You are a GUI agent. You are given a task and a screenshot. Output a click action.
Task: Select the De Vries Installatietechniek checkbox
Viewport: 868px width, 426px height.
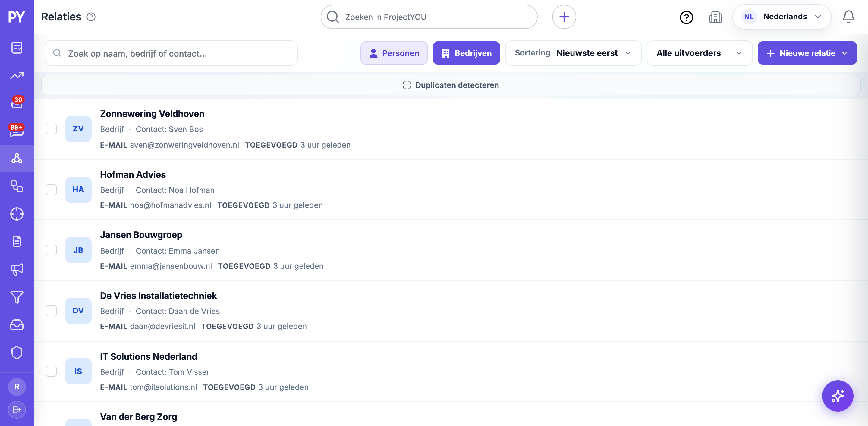point(51,311)
